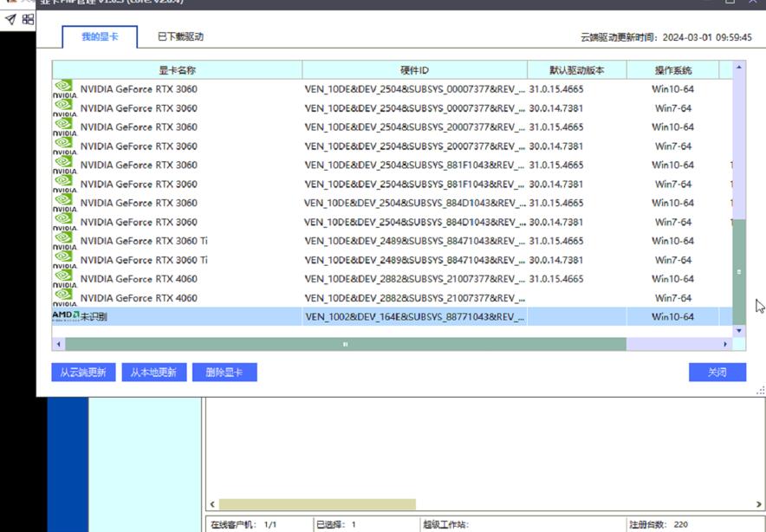This screenshot has height=532, width=766.
Task: Click SUBSYS_881F1043 hardware ID in Win7-64 row
Action: 415,185
